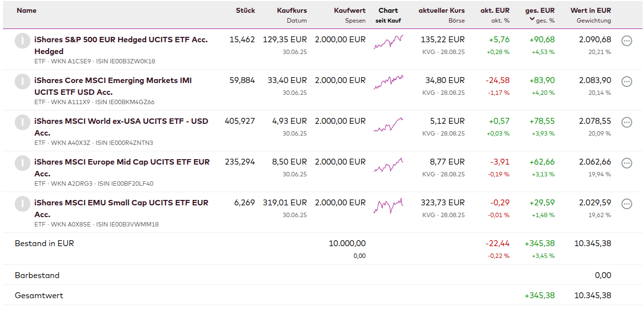644x309 pixels.
Task: Click alert icon beside MSCI World ex-USA ETF
Action: coord(23,122)
